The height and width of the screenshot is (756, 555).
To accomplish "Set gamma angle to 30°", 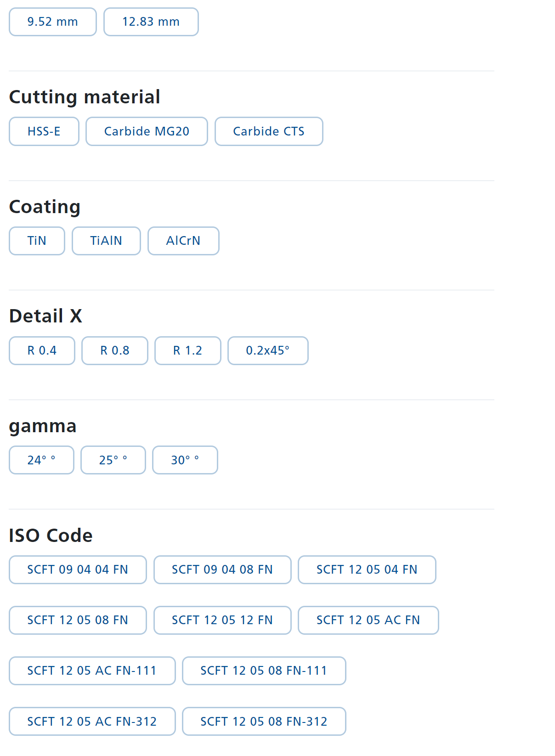I will 185,460.
